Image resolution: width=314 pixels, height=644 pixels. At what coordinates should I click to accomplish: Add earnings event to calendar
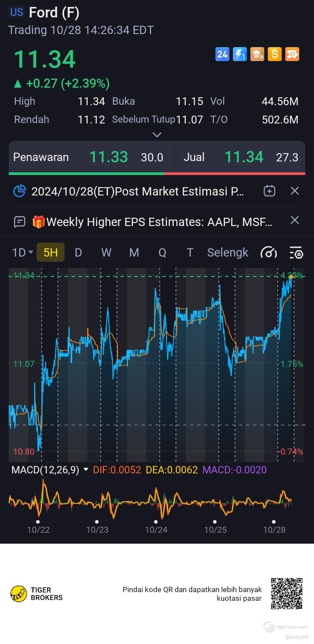(x=270, y=191)
